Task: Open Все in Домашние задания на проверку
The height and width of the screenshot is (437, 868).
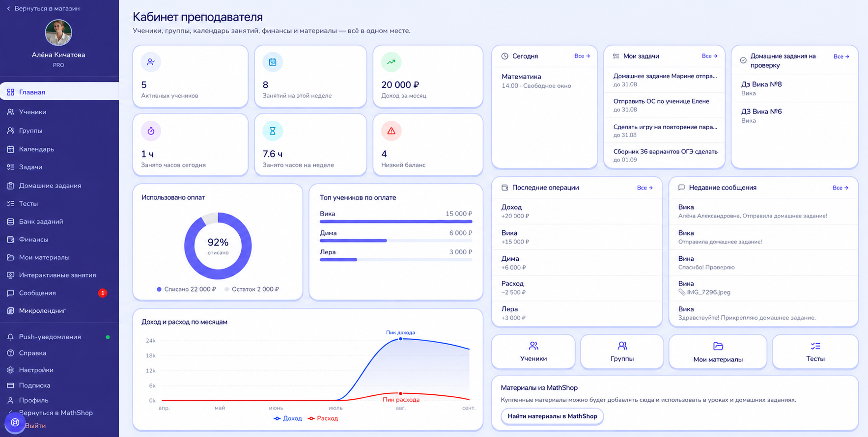Action: point(841,56)
